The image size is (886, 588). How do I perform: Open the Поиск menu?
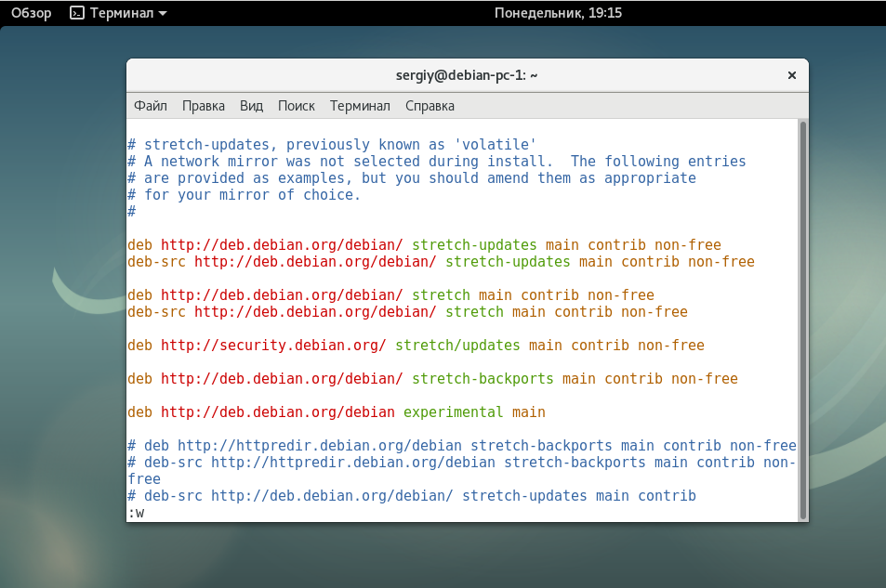tap(296, 106)
